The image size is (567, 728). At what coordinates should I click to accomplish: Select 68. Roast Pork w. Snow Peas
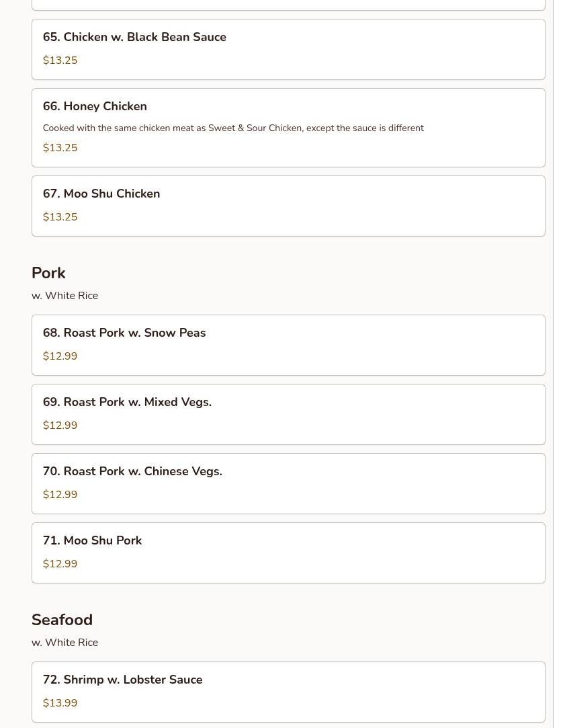pos(288,345)
